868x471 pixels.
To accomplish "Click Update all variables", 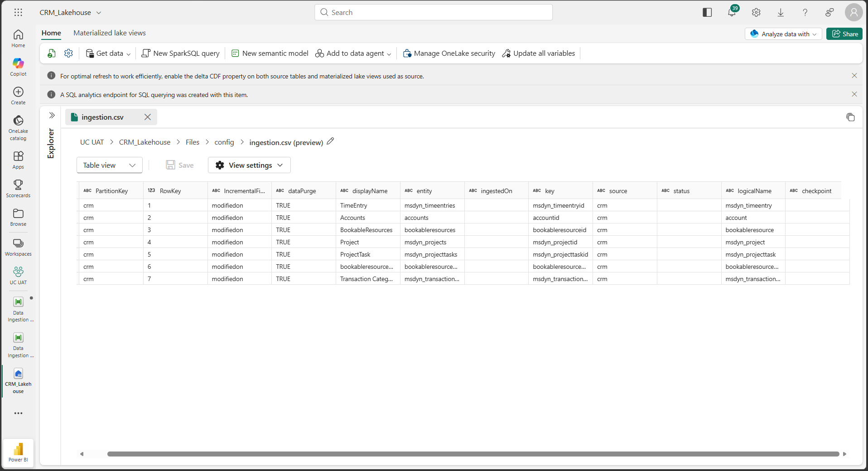I will 539,53.
